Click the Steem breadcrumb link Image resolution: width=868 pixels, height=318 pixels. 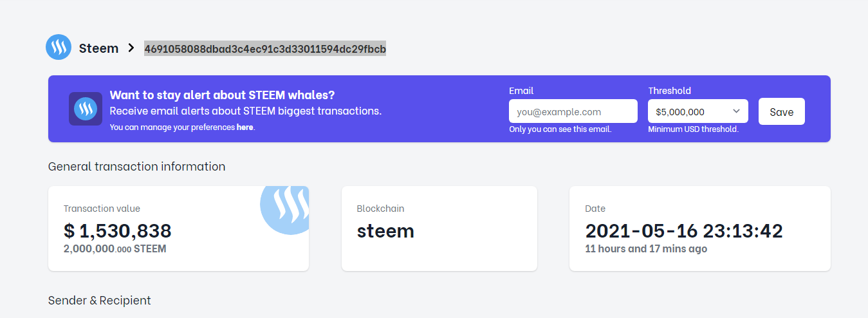(98, 48)
